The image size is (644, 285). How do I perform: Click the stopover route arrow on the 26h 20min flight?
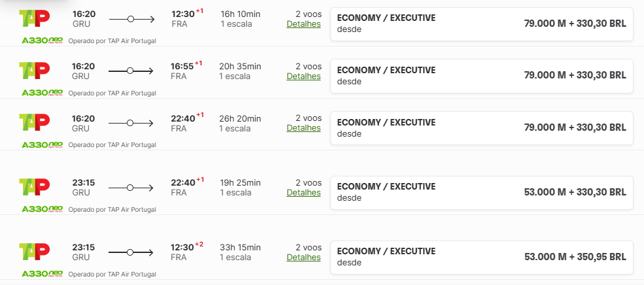tap(130, 123)
